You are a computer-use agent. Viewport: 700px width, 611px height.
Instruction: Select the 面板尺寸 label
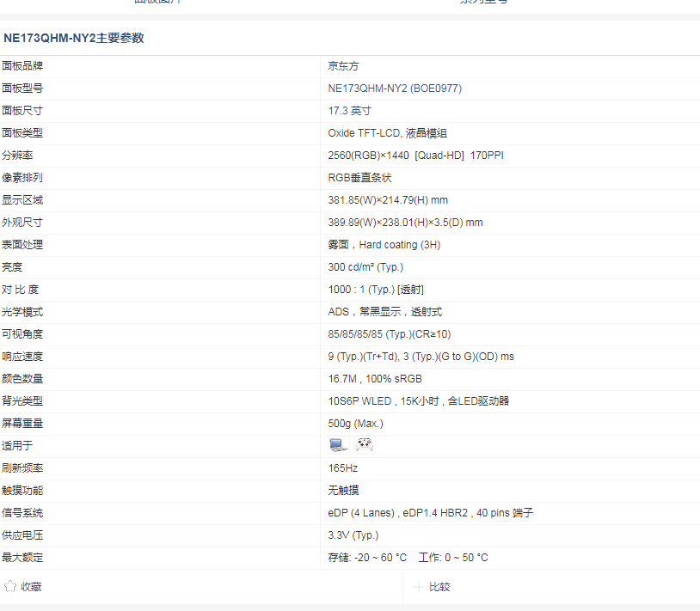22,111
